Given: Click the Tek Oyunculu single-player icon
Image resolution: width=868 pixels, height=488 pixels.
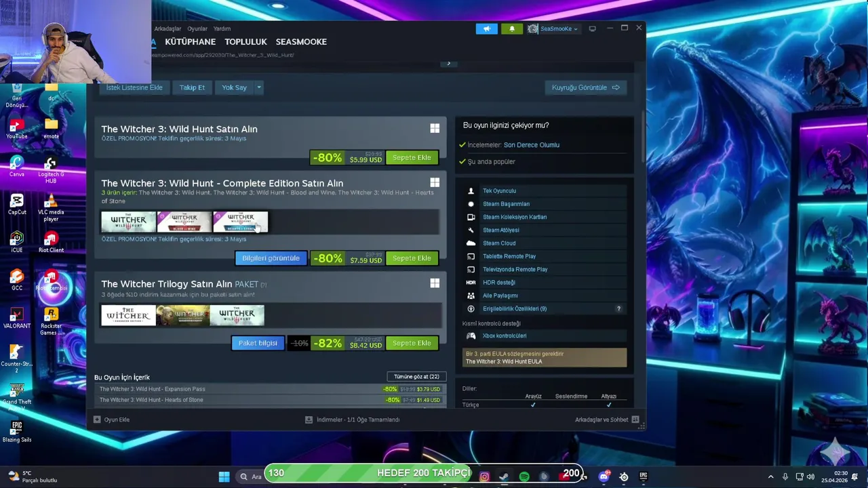Looking at the screenshot, I should tap(471, 191).
